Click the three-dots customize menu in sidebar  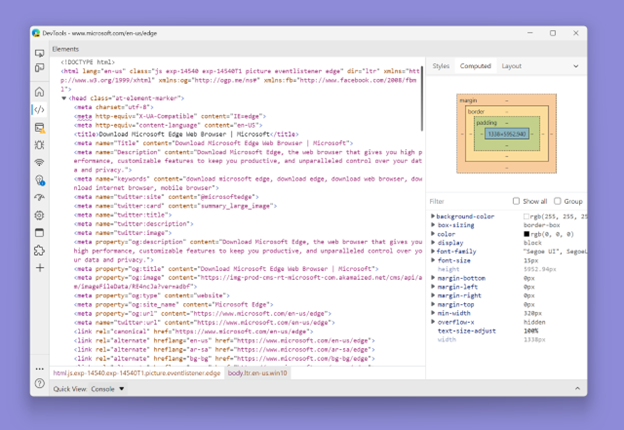pyautogui.click(x=40, y=368)
